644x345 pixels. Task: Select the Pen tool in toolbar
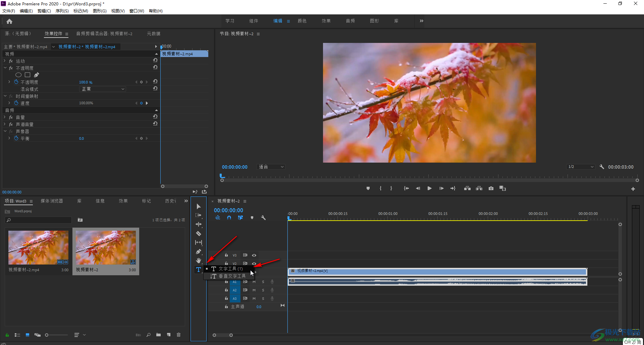pos(199,251)
